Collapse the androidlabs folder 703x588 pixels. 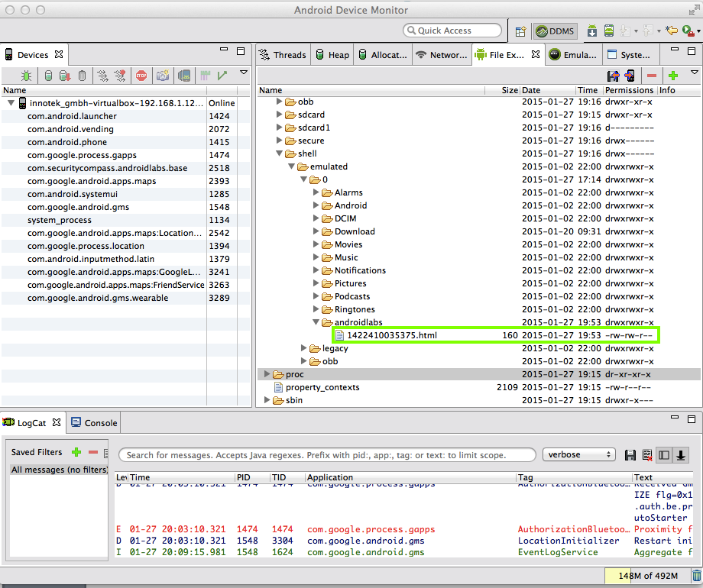(316, 322)
